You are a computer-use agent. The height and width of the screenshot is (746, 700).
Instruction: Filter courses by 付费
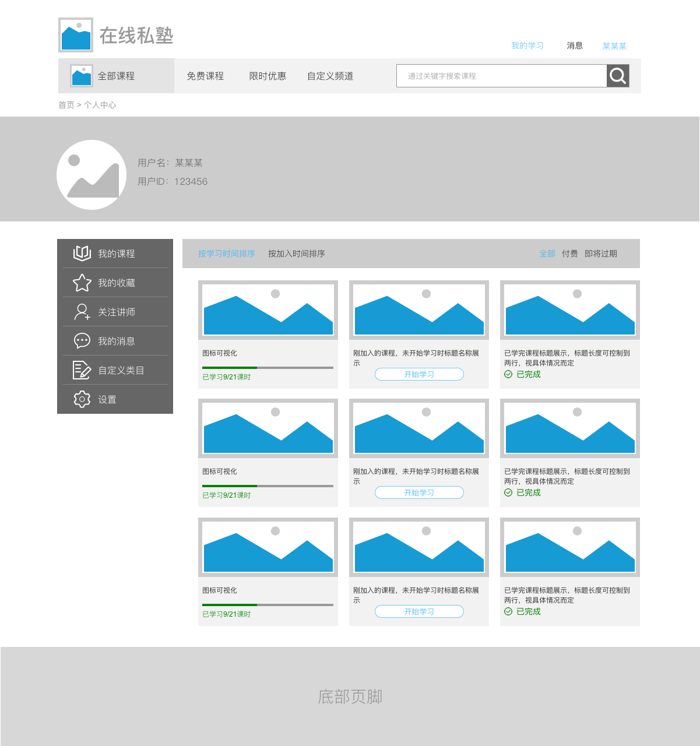[570, 254]
